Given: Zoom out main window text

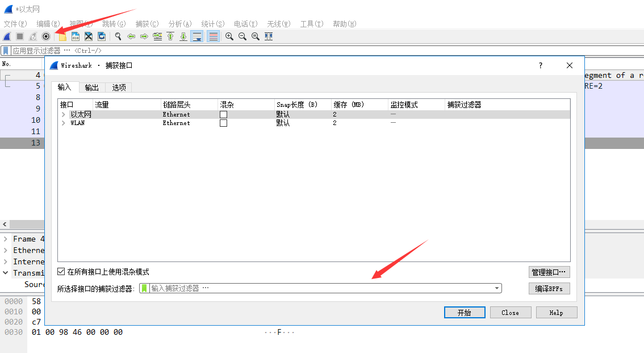Looking at the screenshot, I should (242, 36).
